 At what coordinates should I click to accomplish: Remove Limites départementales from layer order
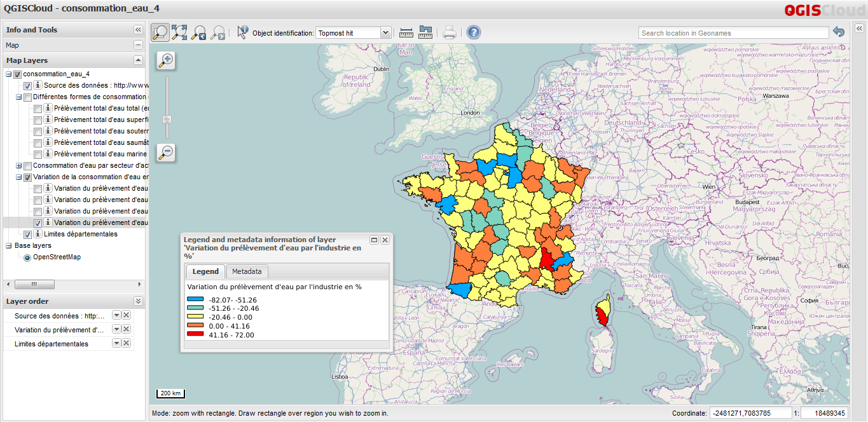(127, 343)
